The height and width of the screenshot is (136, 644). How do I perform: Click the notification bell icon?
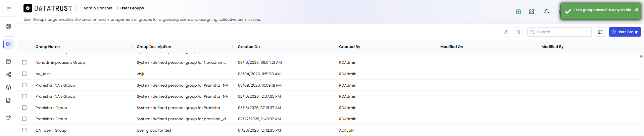(547, 12)
